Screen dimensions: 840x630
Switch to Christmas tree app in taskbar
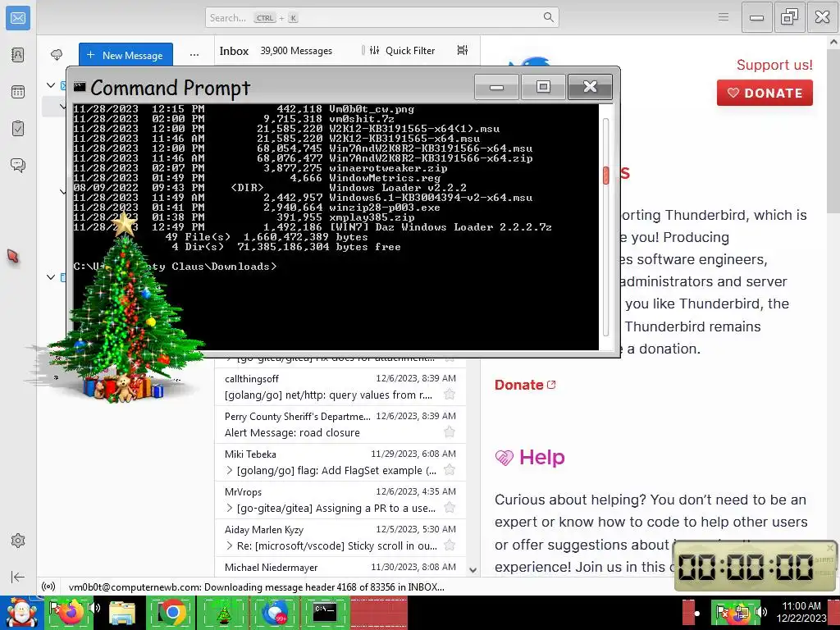[x=223, y=613]
